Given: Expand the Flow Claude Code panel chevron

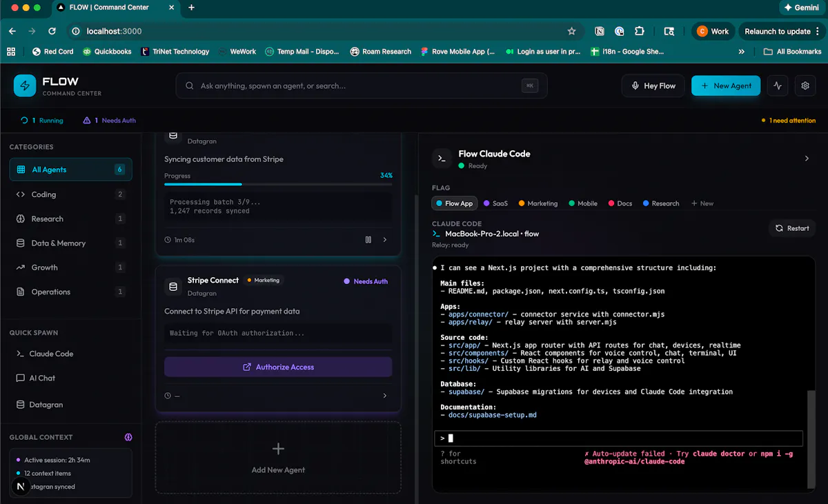Looking at the screenshot, I should click(x=807, y=159).
